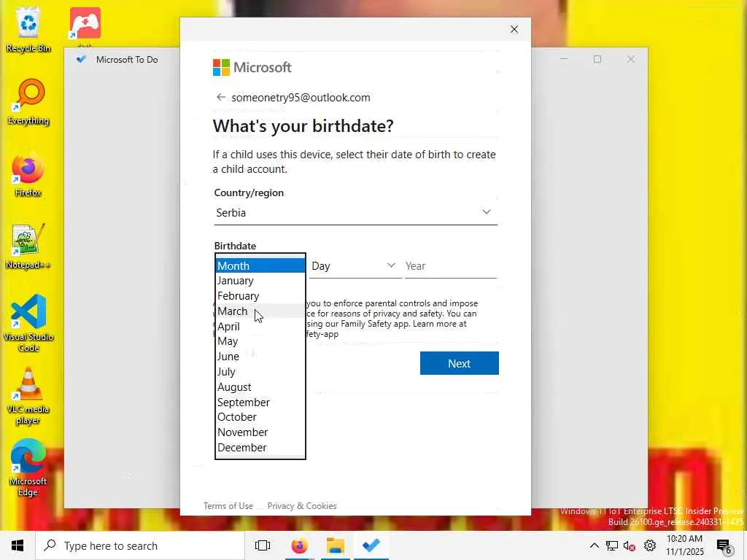Click the someonetry95@outlook.com email text
747x560 pixels.
click(x=301, y=98)
